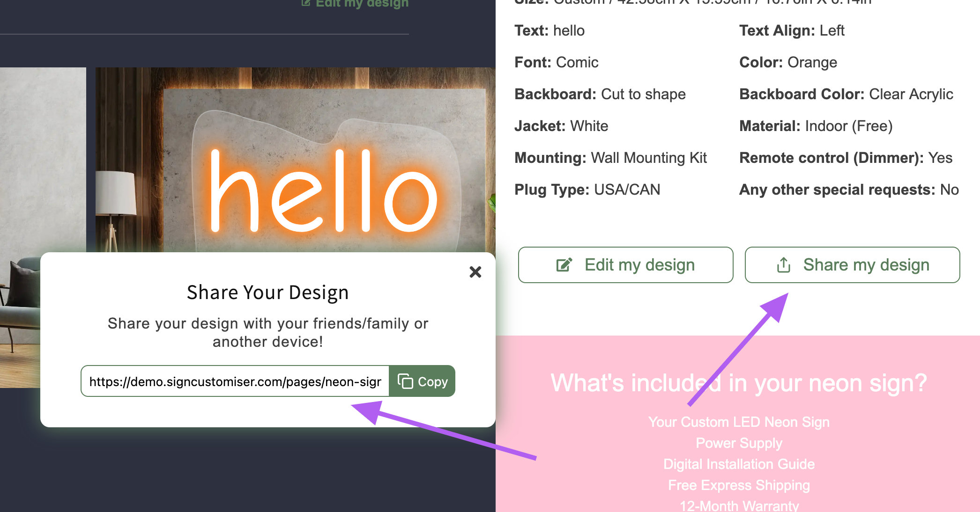
Task: Click the orange hello neon sign preview
Action: click(x=323, y=192)
